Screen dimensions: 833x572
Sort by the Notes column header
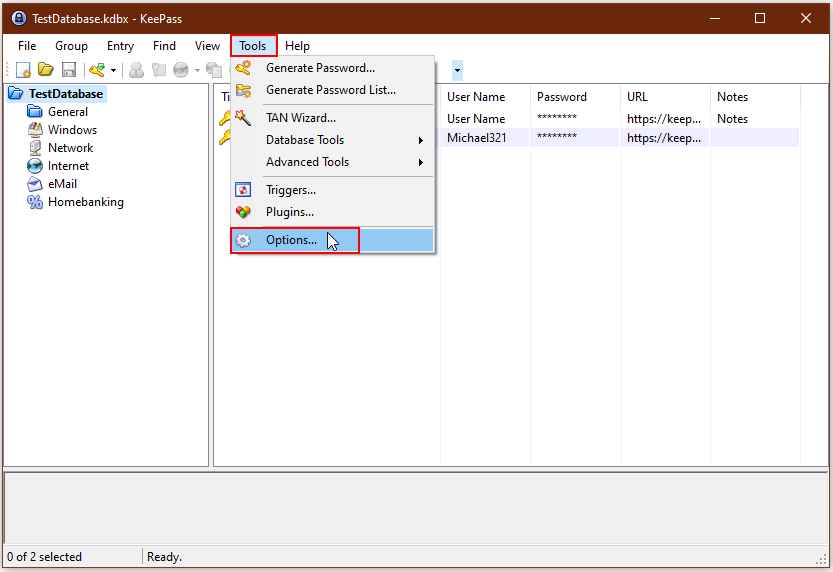click(x=755, y=97)
